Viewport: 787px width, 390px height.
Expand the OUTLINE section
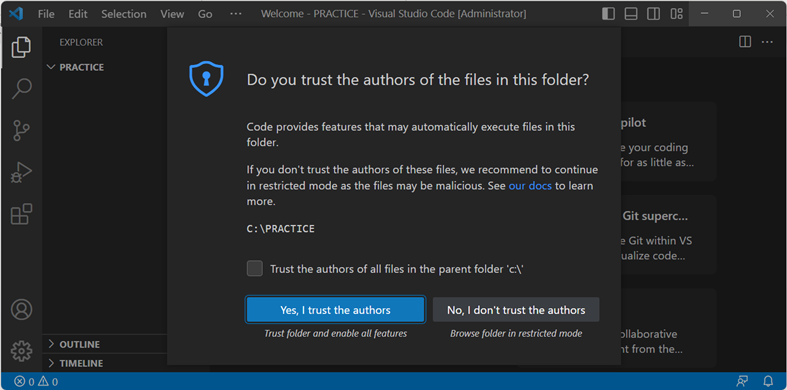pyautogui.click(x=74, y=344)
